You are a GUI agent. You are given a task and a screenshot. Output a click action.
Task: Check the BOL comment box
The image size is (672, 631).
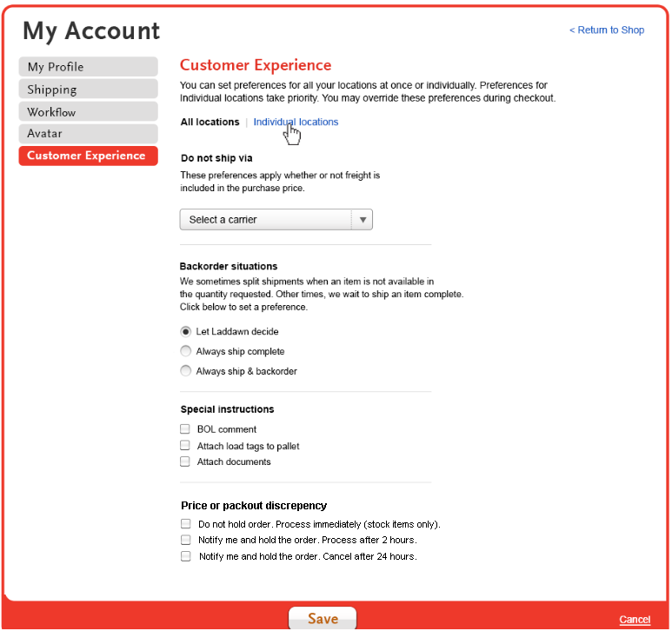coord(184,428)
